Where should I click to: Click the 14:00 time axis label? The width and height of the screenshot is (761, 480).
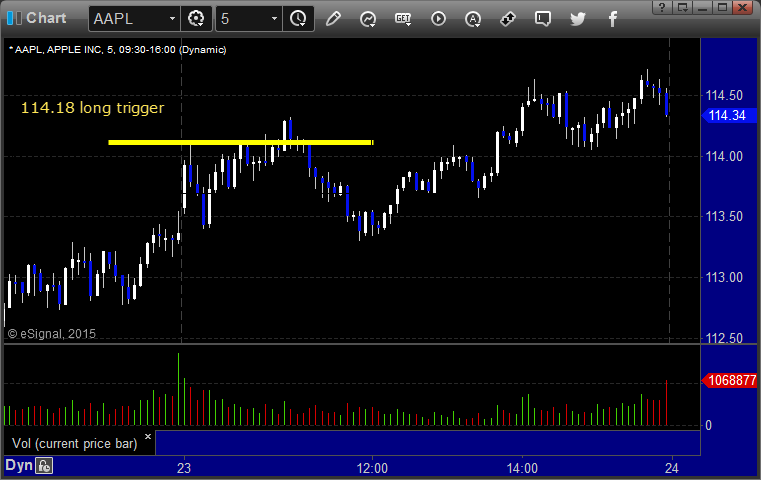click(522, 468)
